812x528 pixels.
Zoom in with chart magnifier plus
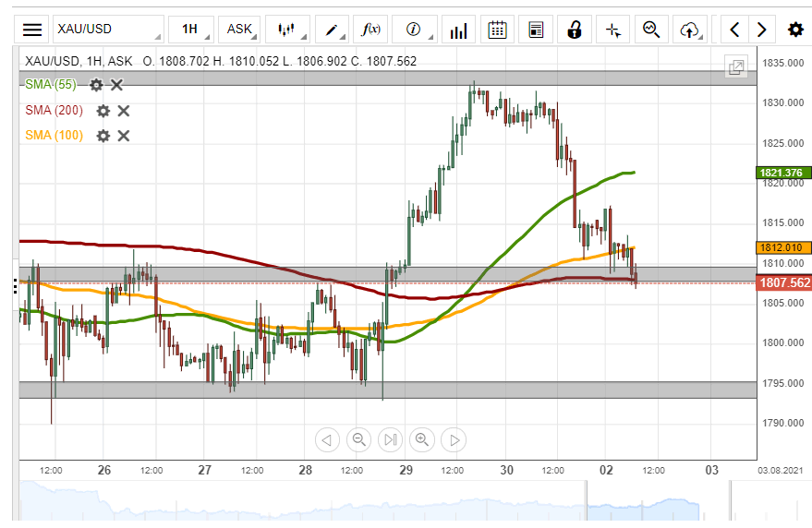tap(422, 439)
